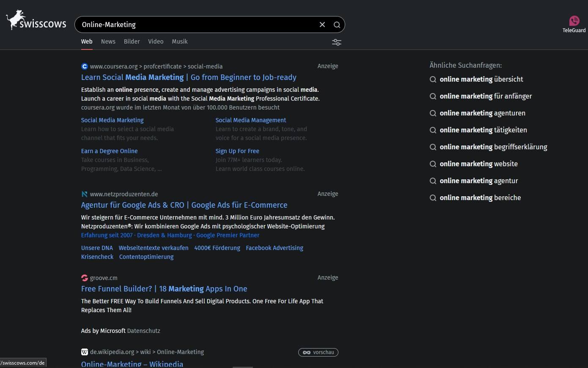
Task: Search 'online marketing übersicht' suggestion
Action: [481, 79]
